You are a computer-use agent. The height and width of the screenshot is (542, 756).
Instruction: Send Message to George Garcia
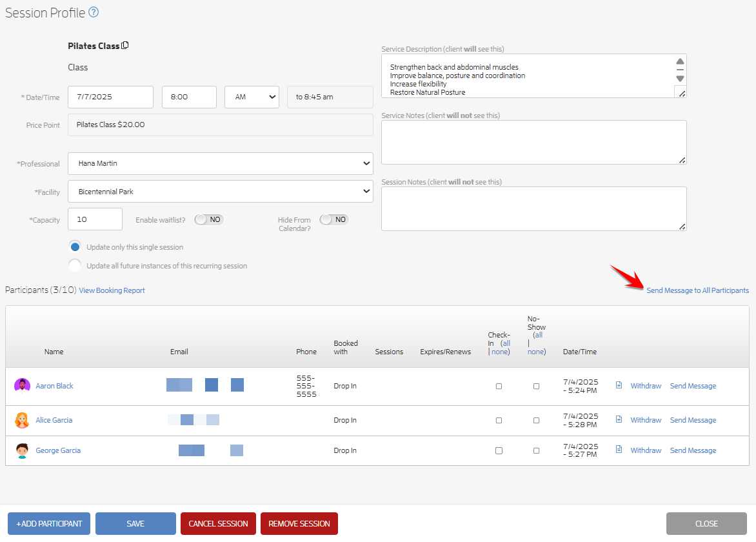point(693,450)
